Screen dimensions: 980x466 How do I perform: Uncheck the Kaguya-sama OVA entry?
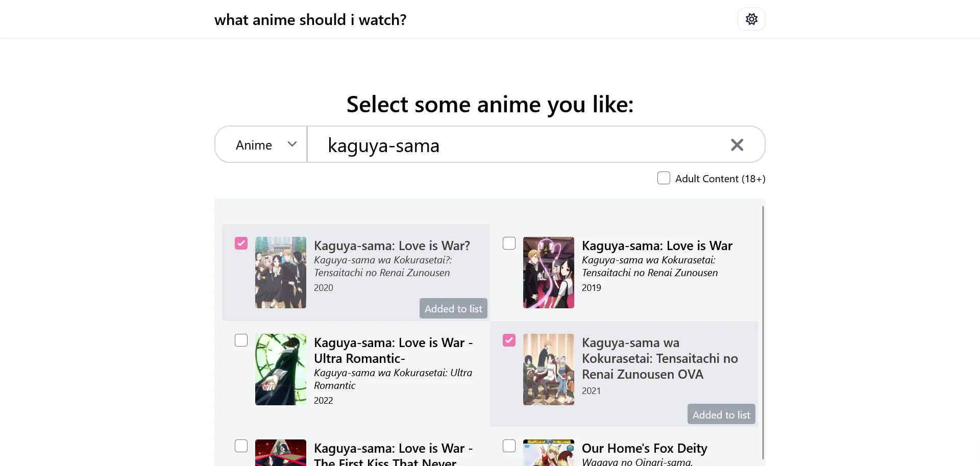tap(508, 340)
